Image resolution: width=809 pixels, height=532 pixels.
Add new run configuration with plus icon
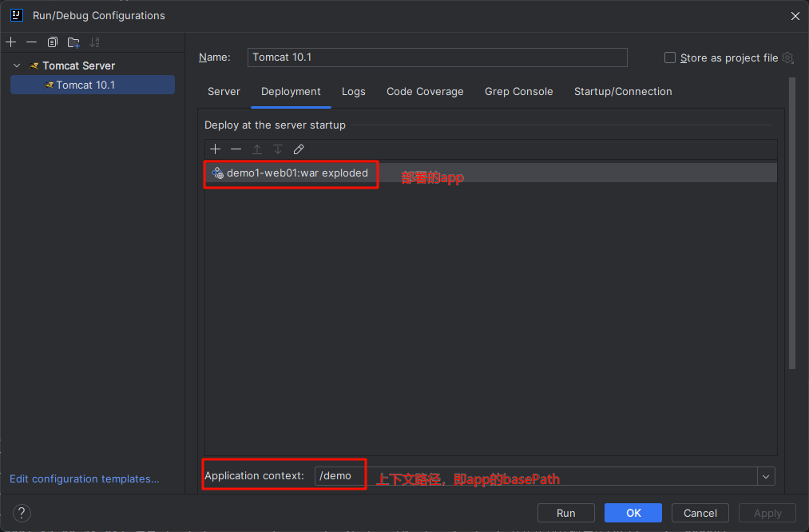11,42
